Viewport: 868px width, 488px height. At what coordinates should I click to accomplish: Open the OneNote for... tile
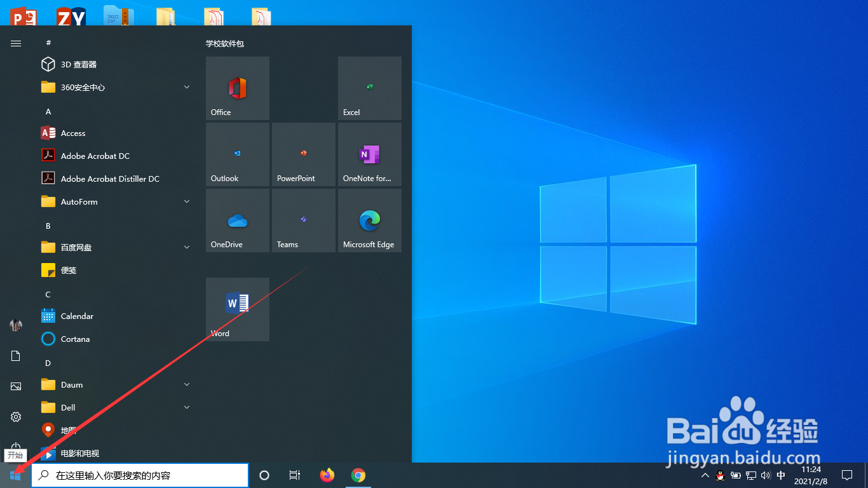point(370,154)
